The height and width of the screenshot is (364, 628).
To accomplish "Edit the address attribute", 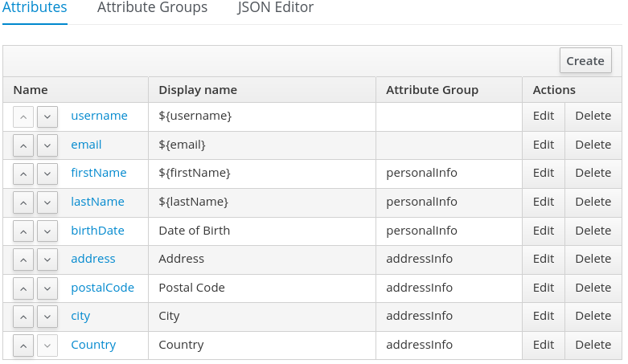I will coord(544,259).
